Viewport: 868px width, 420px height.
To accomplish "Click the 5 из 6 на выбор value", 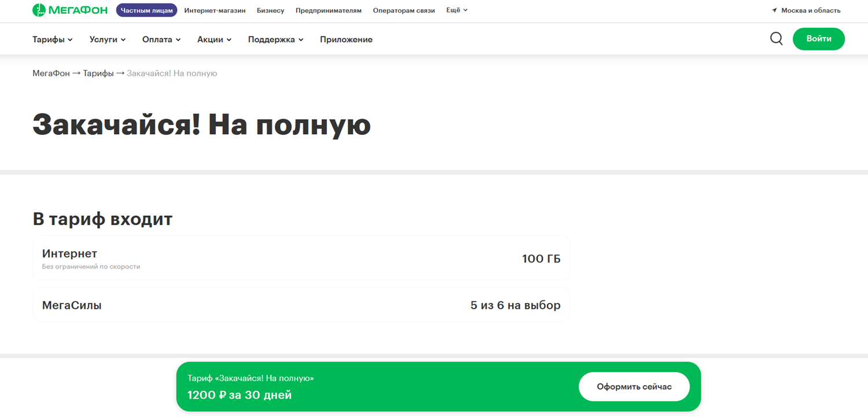I will click(516, 305).
